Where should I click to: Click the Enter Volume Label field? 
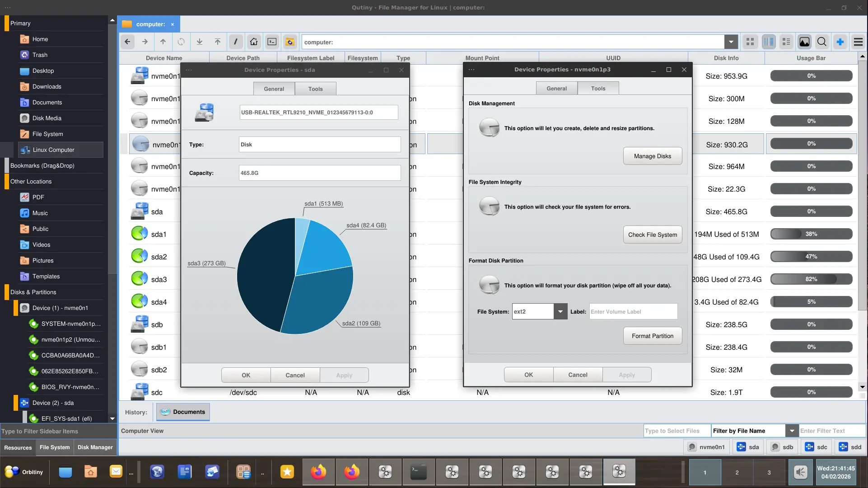pyautogui.click(x=633, y=311)
